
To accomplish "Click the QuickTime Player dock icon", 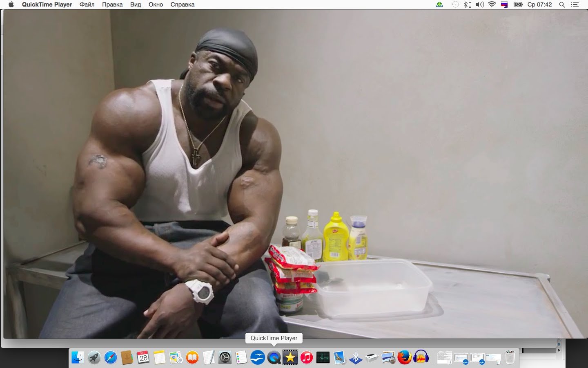I will point(274,358).
